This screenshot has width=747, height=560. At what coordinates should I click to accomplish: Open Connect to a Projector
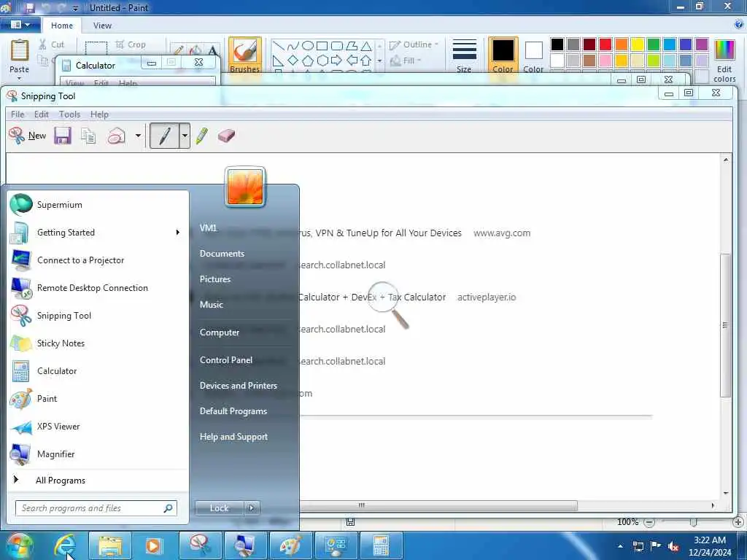tap(98, 260)
